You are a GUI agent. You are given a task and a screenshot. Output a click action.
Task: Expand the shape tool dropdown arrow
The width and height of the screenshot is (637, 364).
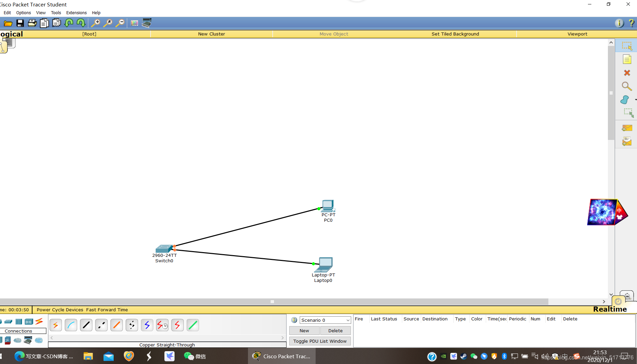coord(635,100)
